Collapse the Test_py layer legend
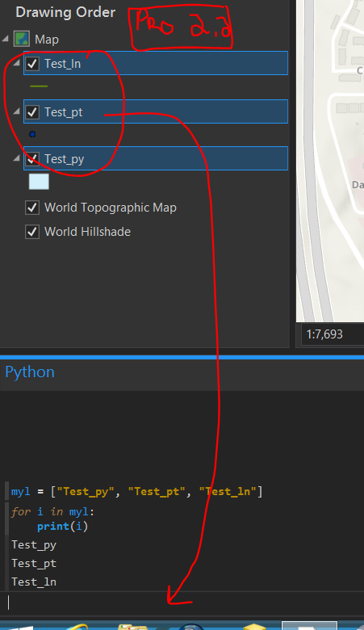The image size is (364, 630). [16, 158]
